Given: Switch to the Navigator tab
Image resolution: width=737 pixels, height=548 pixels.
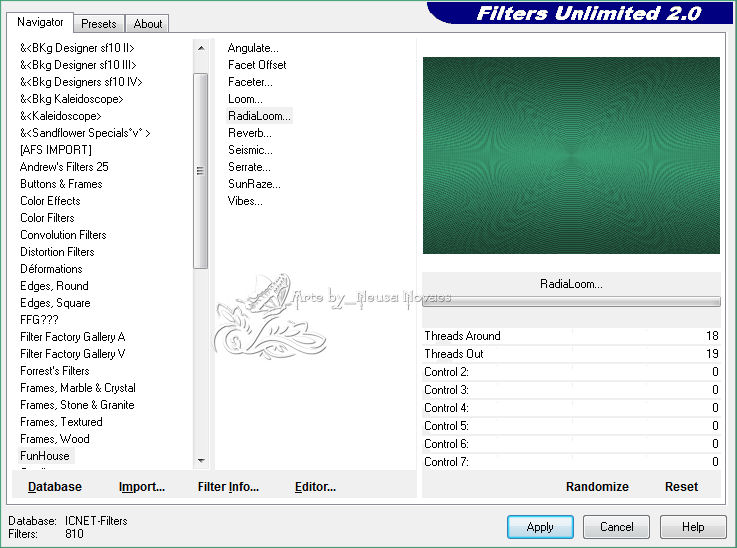Looking at the screenshot, I should (x=40, y=22).
